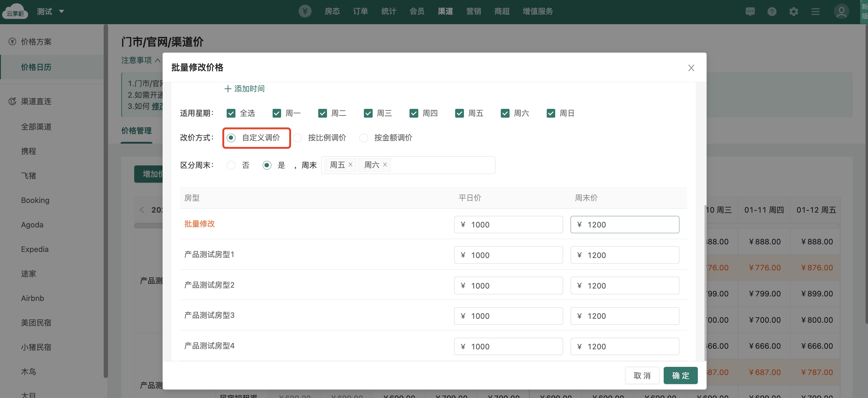Screen dimensions: 868x398
Task: Open 携程 channel in sidebar
Action: pos(28,151)
